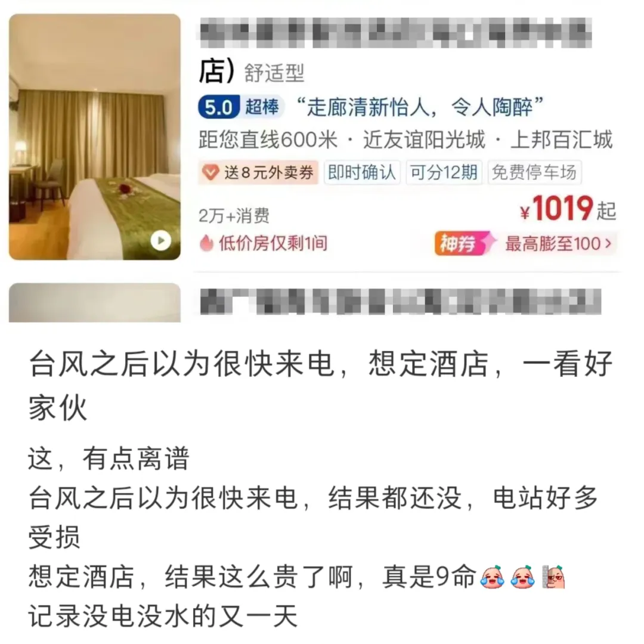
Task: Tap the 送8元外卖券 promotion tag
Action: click(259, 172)
